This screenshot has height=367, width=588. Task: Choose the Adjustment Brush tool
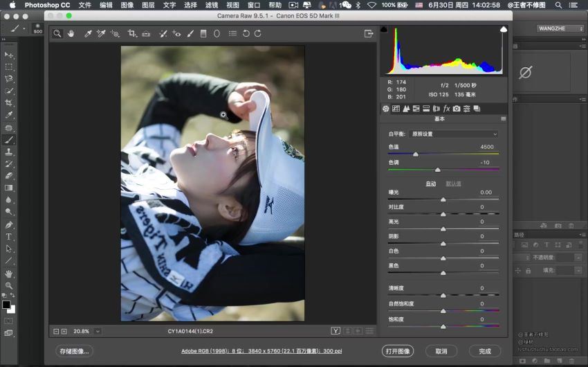[x=190, y=33]
